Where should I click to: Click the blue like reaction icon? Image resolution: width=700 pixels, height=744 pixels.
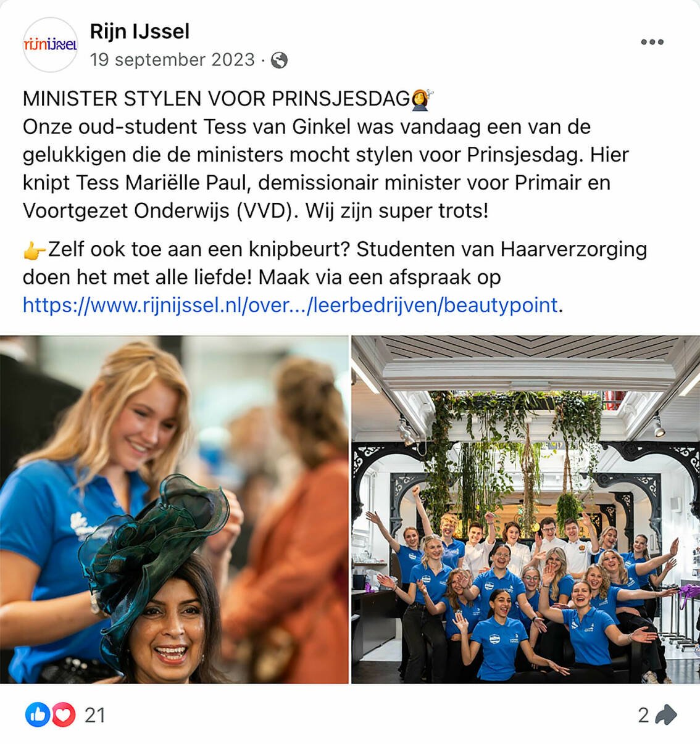coord(38,715)
